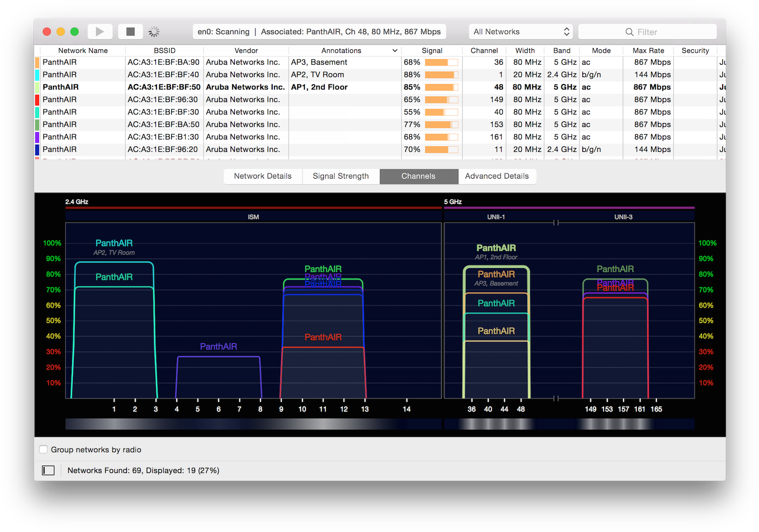
Task: Select the Advanced Details tab
Action: [x=496, y=176]
